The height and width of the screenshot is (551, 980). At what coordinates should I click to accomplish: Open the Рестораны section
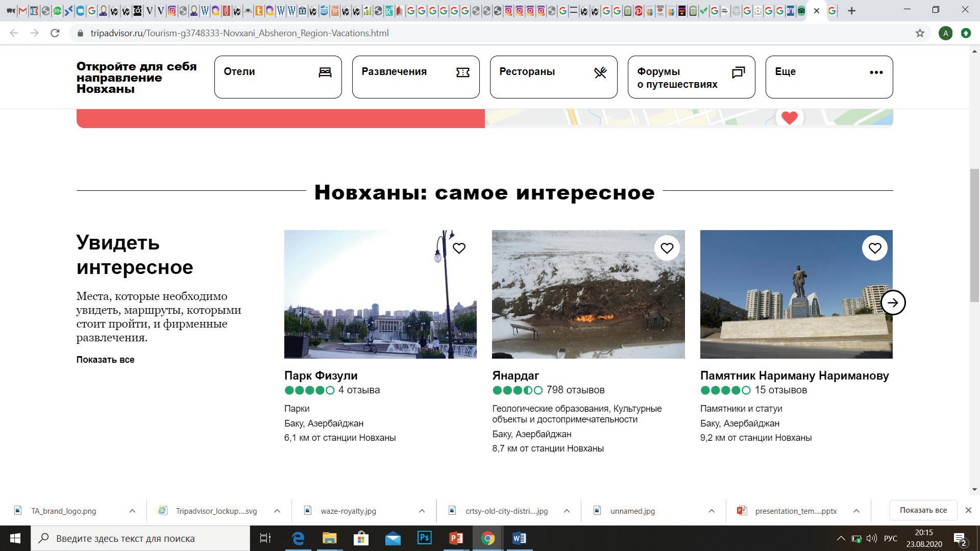point(553,77)
